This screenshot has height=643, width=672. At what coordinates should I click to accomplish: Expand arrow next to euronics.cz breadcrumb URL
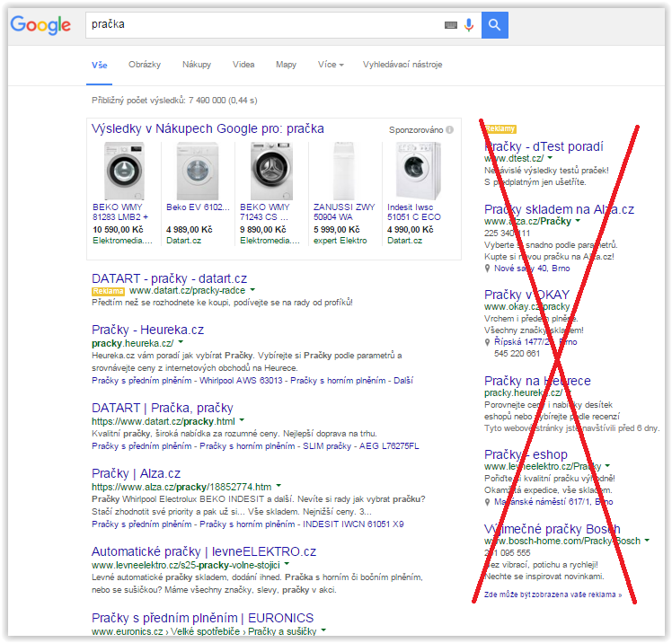click(324, 630)
